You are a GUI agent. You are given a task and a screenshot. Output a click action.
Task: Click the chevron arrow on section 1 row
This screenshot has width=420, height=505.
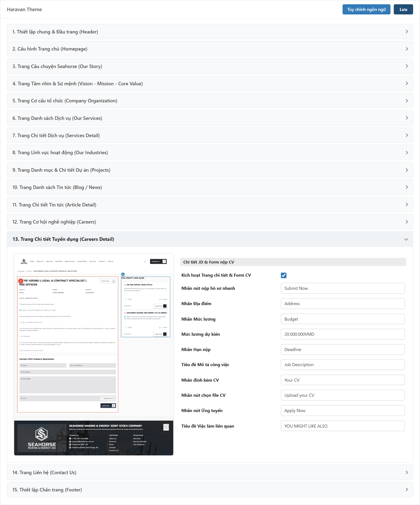pyautogui.click(x=406, y=31)
